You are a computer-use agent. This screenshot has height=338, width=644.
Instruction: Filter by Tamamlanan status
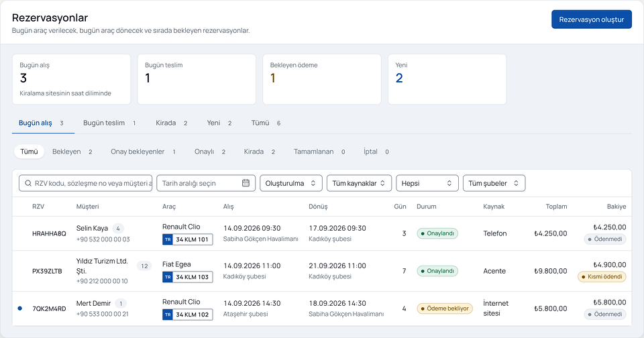coord(319,152)
